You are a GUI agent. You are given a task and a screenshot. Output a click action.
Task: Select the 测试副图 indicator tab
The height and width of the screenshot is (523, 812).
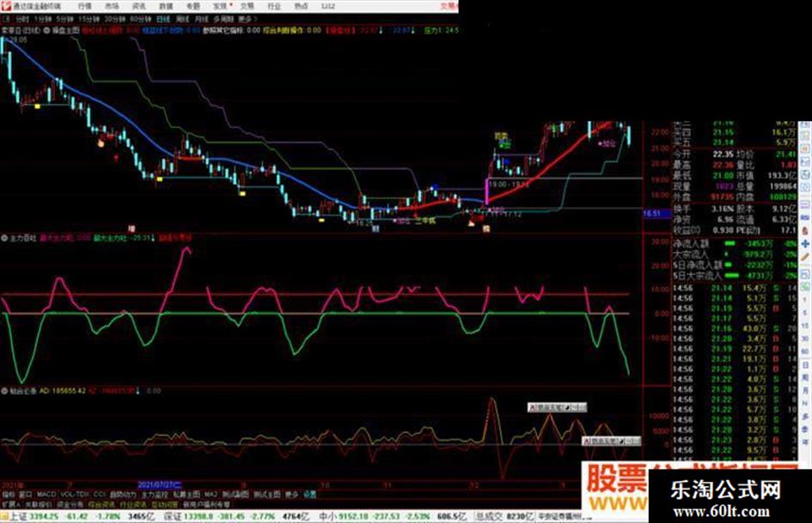[x=235, y=495]
